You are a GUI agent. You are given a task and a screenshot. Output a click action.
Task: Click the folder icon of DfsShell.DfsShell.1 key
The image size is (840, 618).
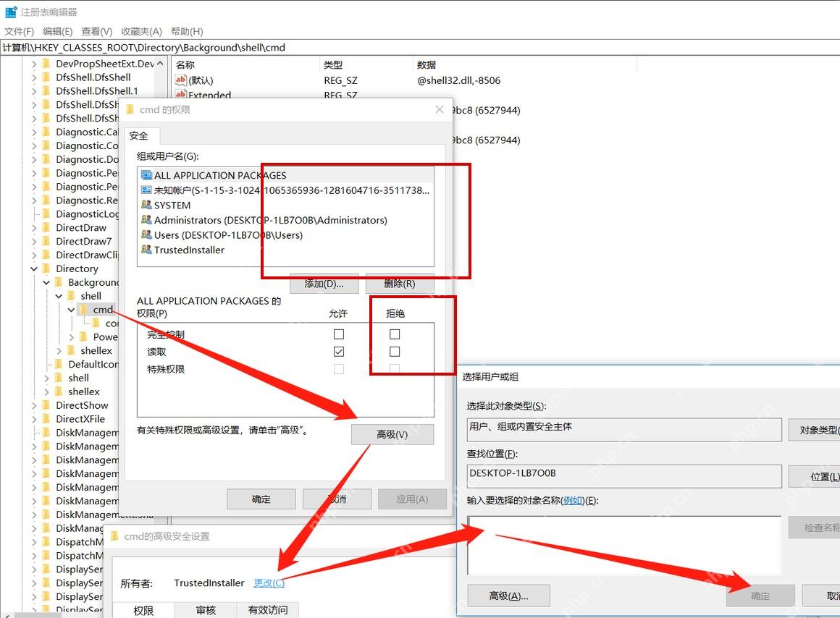[x=46, y=90]
